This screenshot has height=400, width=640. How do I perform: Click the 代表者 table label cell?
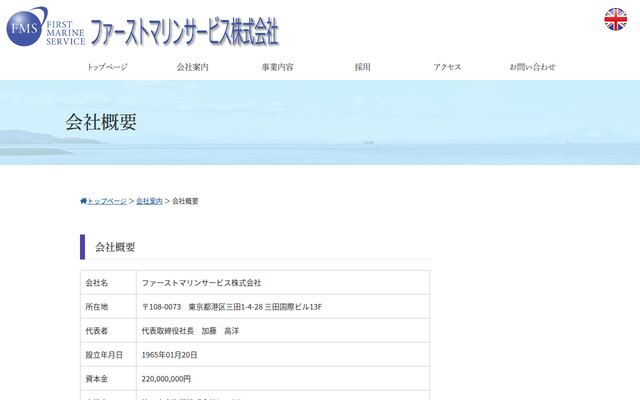click(x=108, y=331)
